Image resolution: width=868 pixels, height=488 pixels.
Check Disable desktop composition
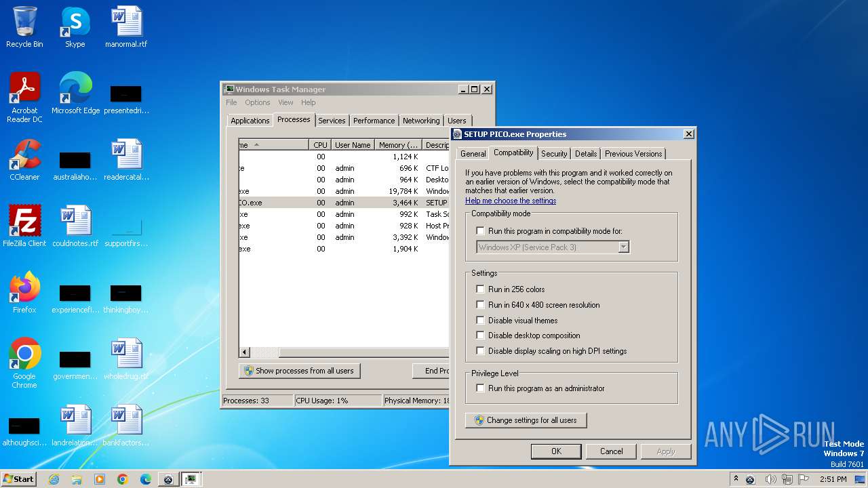pos(481,335)
